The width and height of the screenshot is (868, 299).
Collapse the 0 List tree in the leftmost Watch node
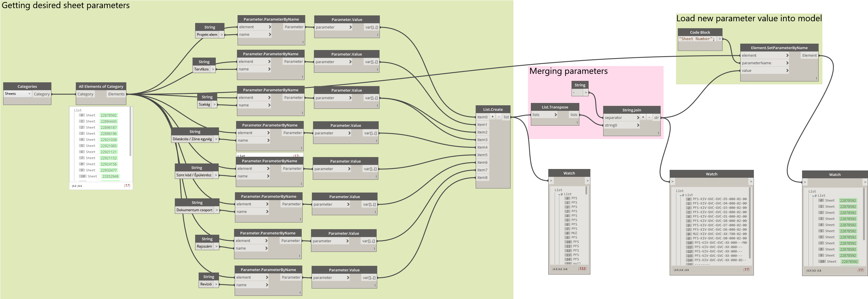pyautogui.click(x=559, y=194)
